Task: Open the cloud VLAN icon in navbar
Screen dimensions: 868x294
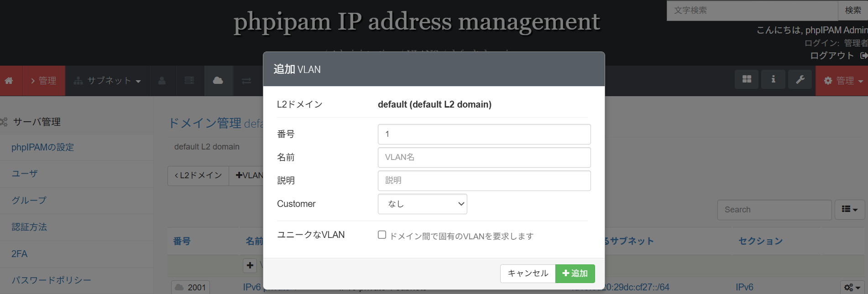Action: pos(218,81)
